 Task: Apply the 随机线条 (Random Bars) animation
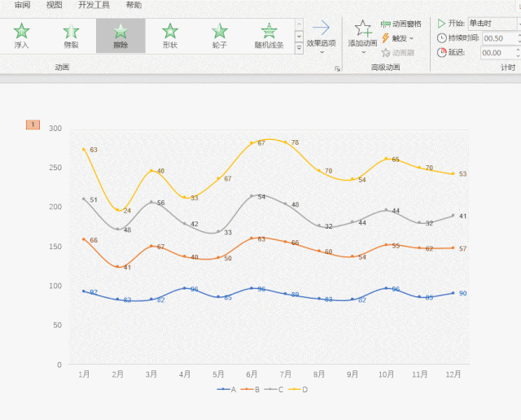point(269,36)
